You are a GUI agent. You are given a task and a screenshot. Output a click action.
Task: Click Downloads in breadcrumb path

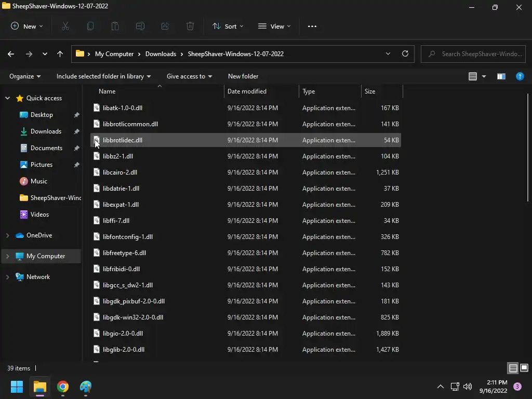point(161,54)
